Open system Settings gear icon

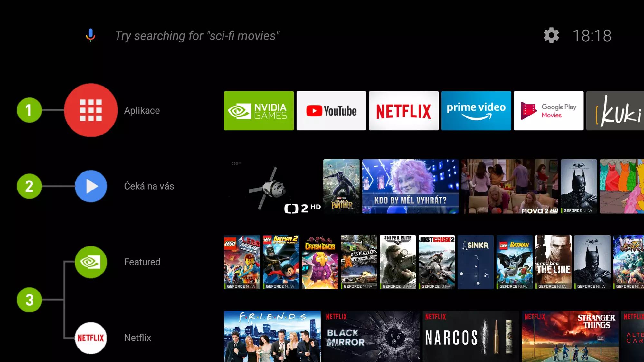[x=552, y=35]
